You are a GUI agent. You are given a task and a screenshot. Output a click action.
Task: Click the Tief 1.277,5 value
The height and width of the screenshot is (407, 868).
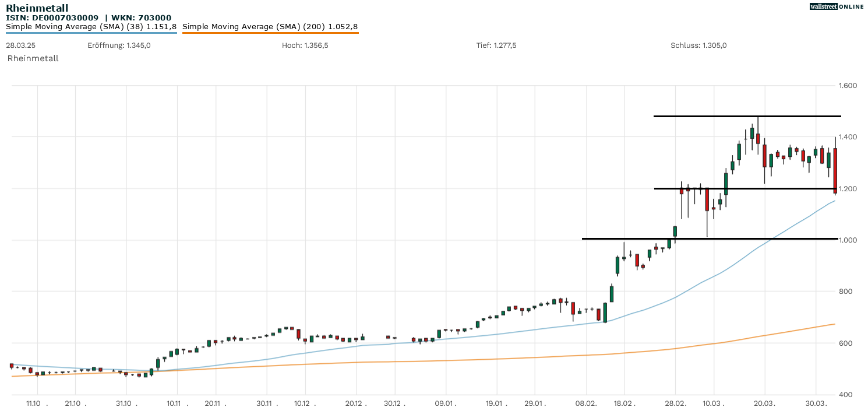(x=496, y=45)
